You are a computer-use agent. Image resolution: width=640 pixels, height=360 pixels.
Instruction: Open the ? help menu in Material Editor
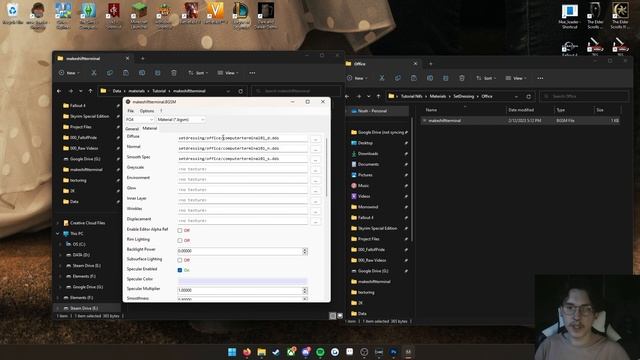point(161,111)
